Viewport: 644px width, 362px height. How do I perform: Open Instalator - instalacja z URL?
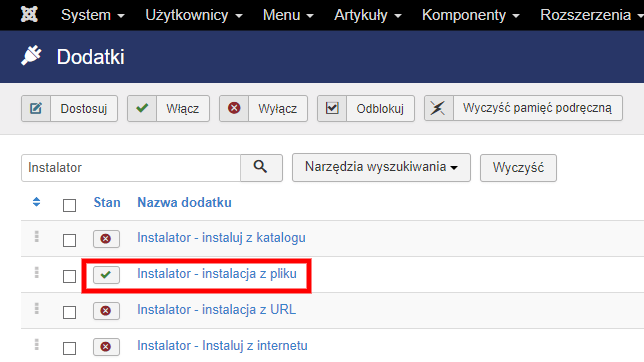pos(216,310)
